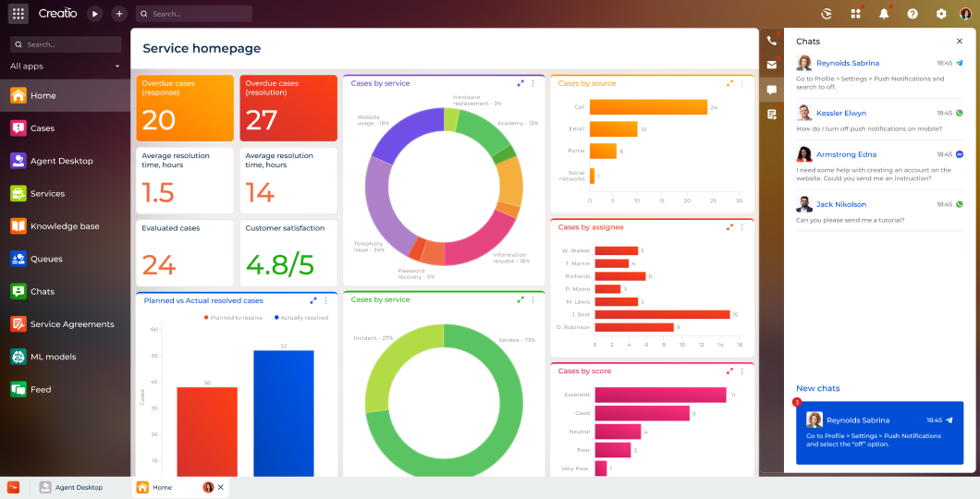Open the app launcher grid icon
This screenshot has width=980, height=499.
click(x=18, y=14)
